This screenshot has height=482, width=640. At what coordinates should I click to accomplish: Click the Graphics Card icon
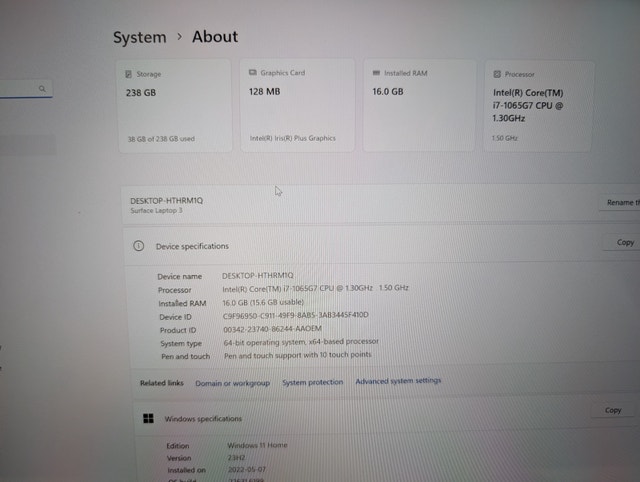click(x=253, y=72)
